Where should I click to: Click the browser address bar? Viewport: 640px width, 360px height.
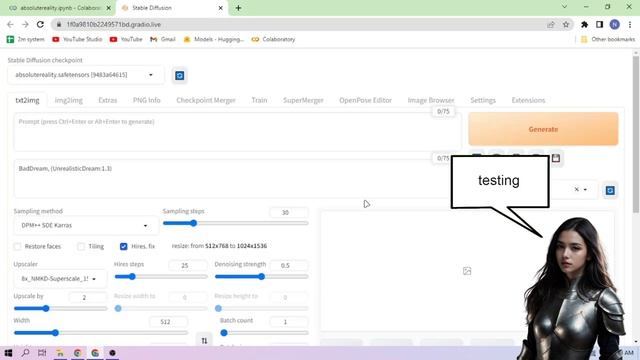click(x=302, y=24)
